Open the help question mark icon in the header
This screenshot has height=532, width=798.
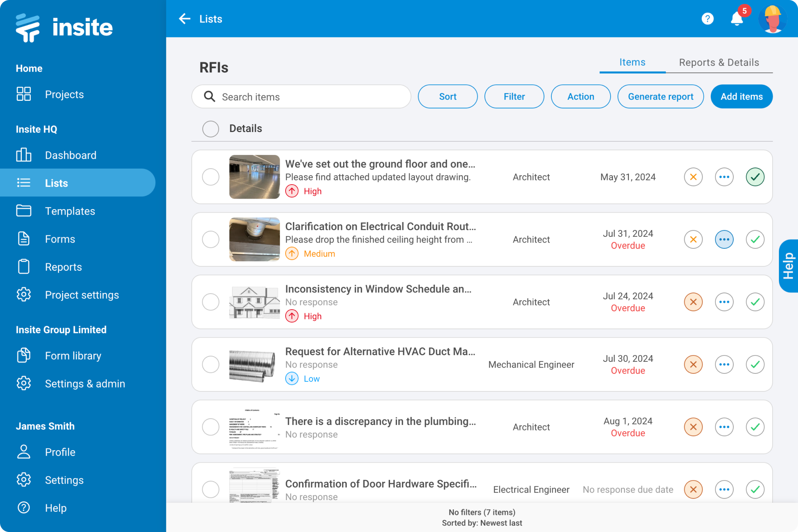pyautogui.click(x=707, y=19)
